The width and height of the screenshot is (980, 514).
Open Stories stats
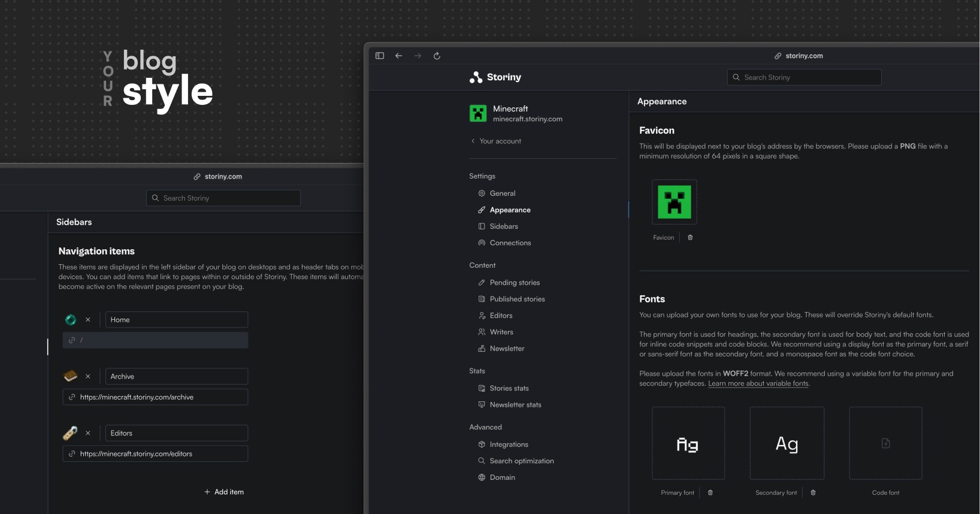(503, 388)
